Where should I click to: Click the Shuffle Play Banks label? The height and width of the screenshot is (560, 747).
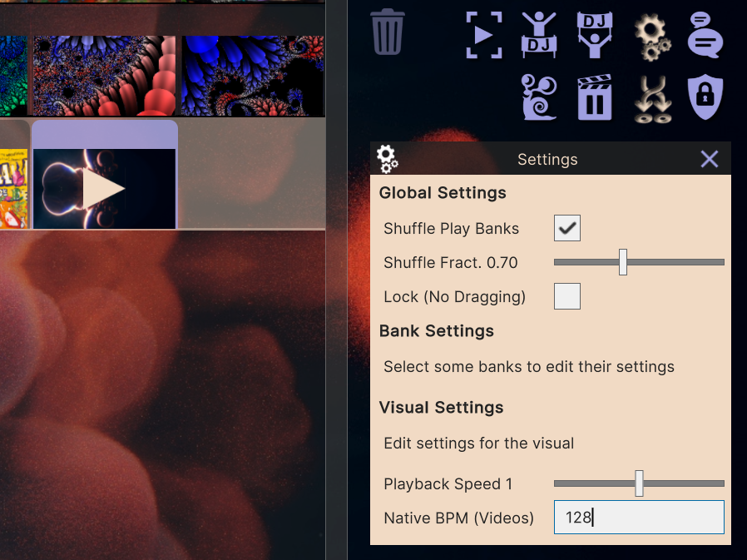click(451, 229)
